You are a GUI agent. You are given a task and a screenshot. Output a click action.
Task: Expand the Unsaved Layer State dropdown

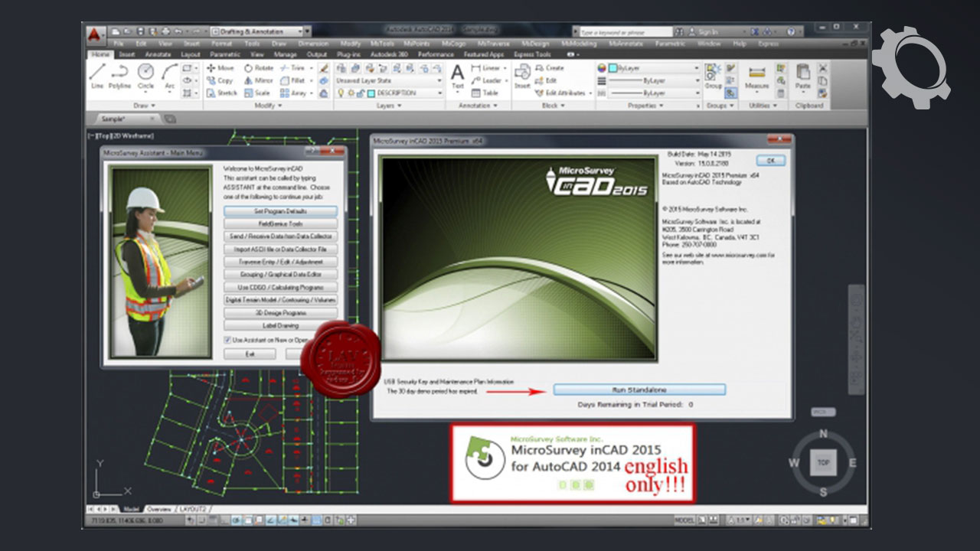point(439,80)
